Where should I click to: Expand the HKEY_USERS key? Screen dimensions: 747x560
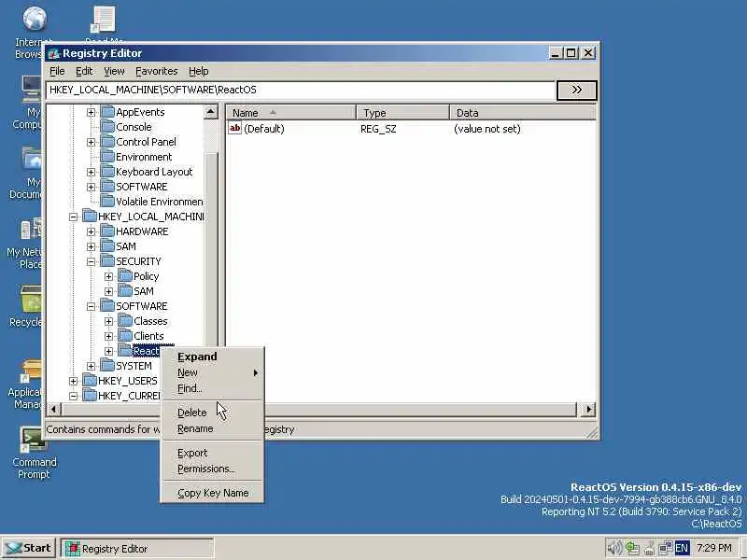[73, 381]
